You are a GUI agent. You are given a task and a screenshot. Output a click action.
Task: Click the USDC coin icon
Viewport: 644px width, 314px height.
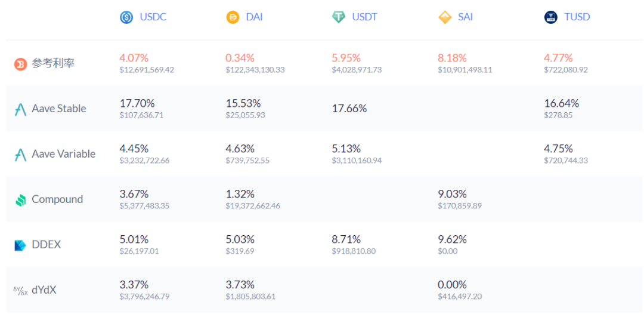tap(126, 17)
